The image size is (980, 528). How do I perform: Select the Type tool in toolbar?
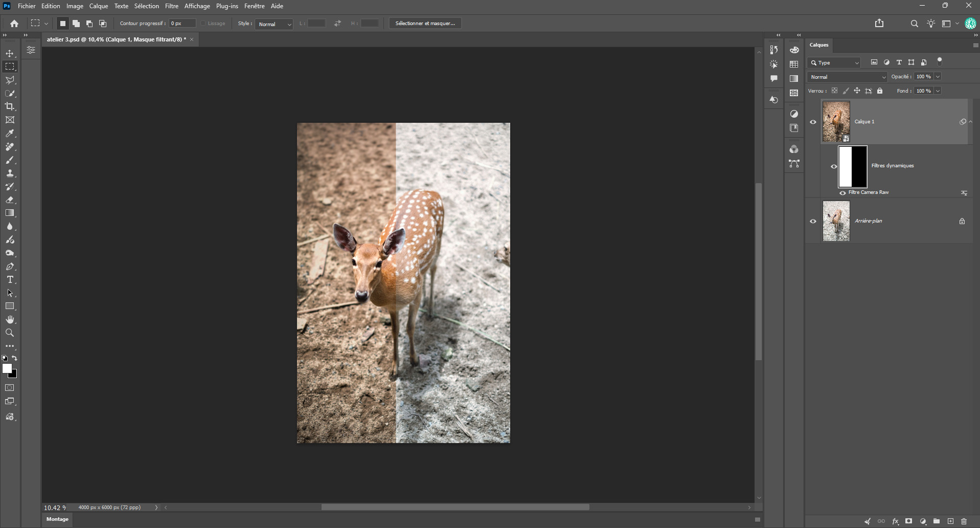coord(10,279)
